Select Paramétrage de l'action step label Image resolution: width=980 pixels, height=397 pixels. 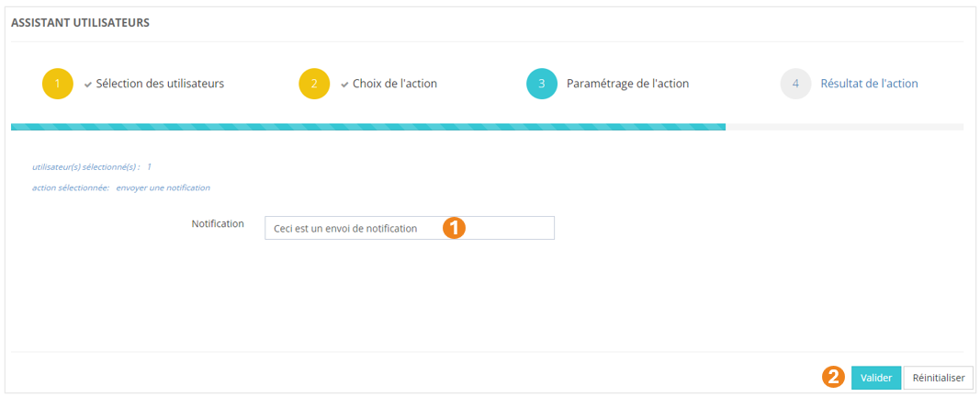pos(627,84)
